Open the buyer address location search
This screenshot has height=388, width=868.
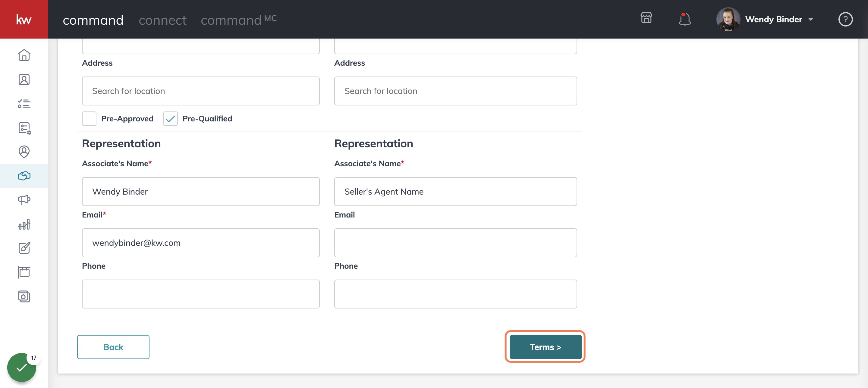(200, 91)
